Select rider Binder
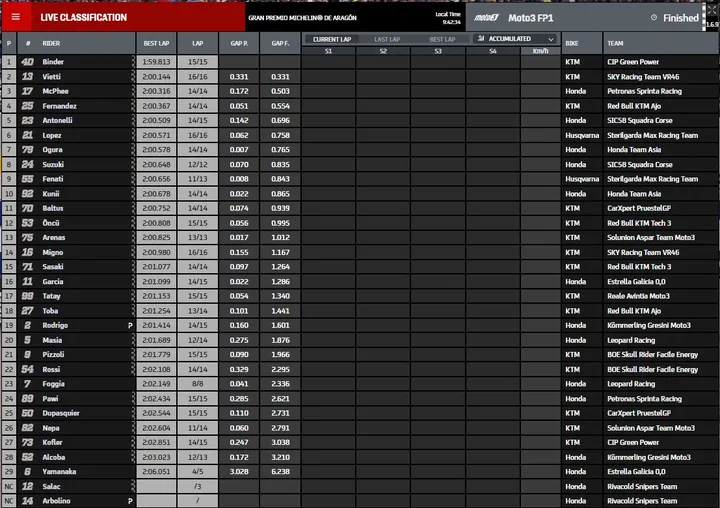Viewport: 720px width, 508px height. [53, 62]
